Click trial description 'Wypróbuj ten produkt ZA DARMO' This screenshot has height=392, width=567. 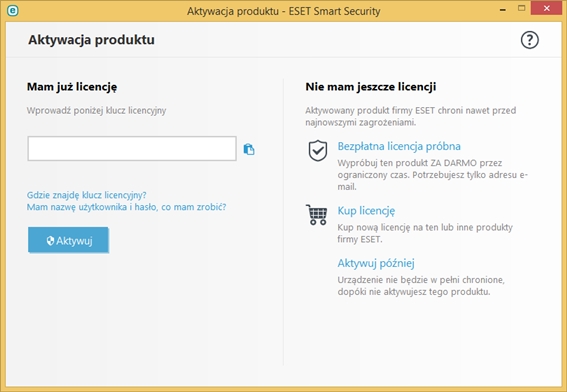432,175
